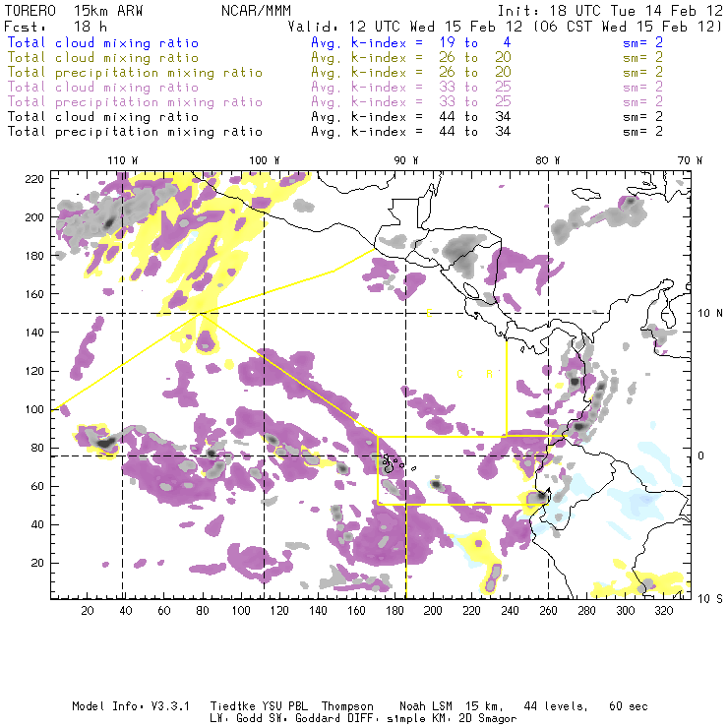Click the '70 W' longitude label

pos(690,160)
